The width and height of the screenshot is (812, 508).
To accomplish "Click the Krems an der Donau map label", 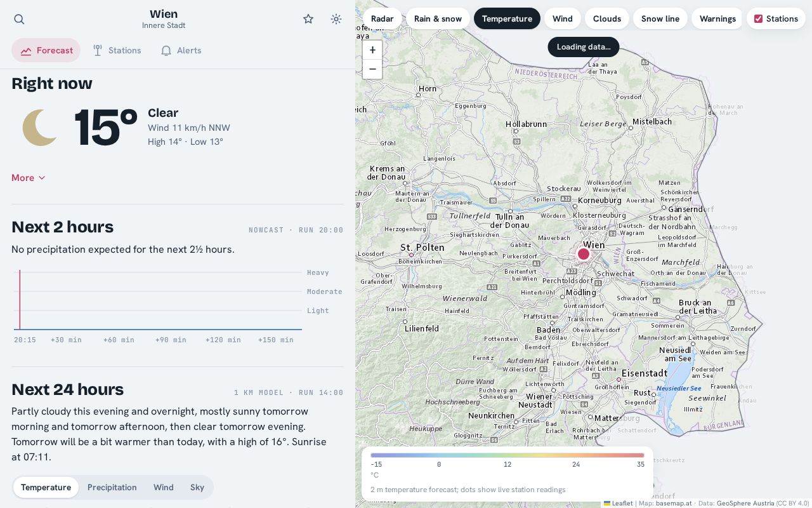I will pyautogui.click(x=387, y=173).
